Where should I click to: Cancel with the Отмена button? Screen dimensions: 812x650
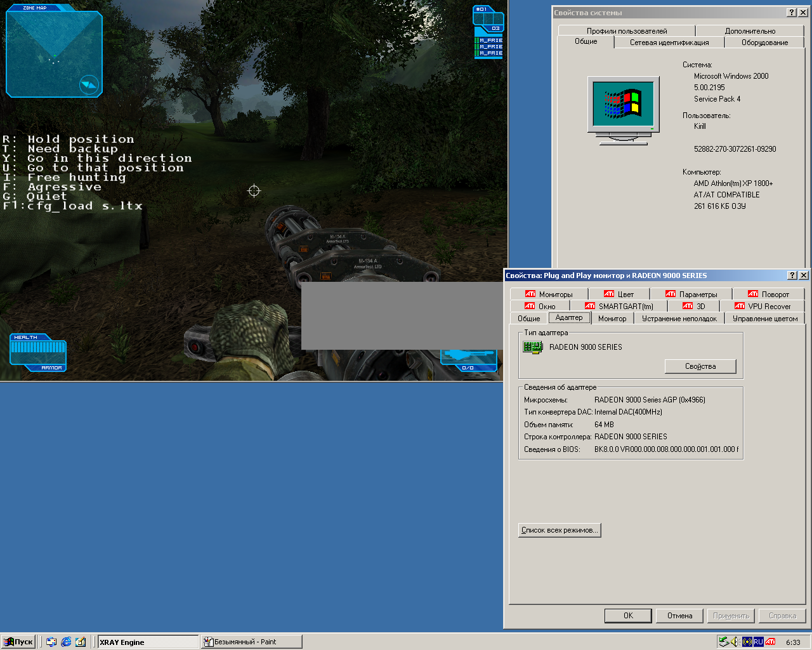coord(679,616)
